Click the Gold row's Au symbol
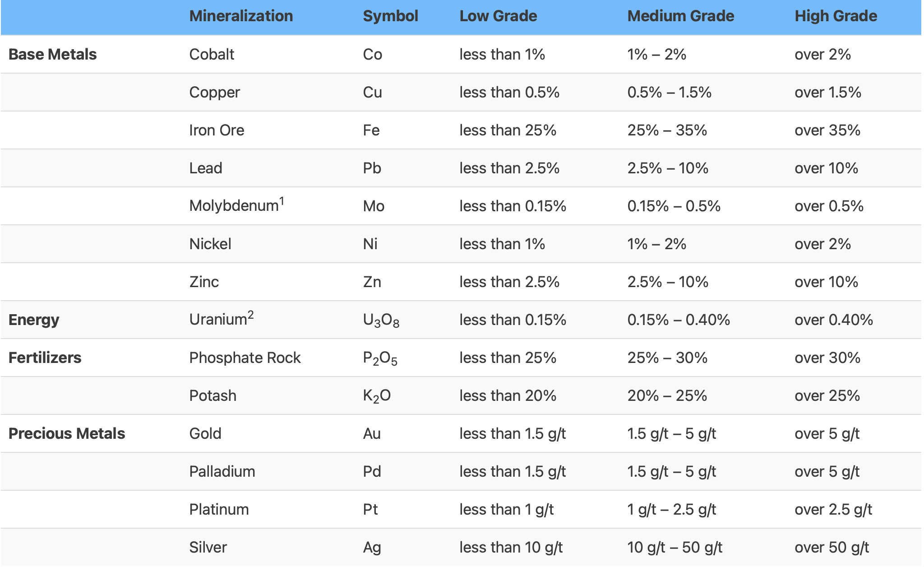924x567 pixels. pyautogui.click(x=372, y=433)
